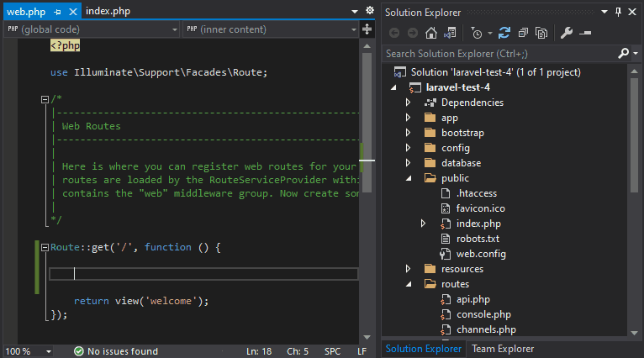The height and width of the screenshot is (358, 644).
Task: Click the editor scroll down arrow
Action: 367,338
